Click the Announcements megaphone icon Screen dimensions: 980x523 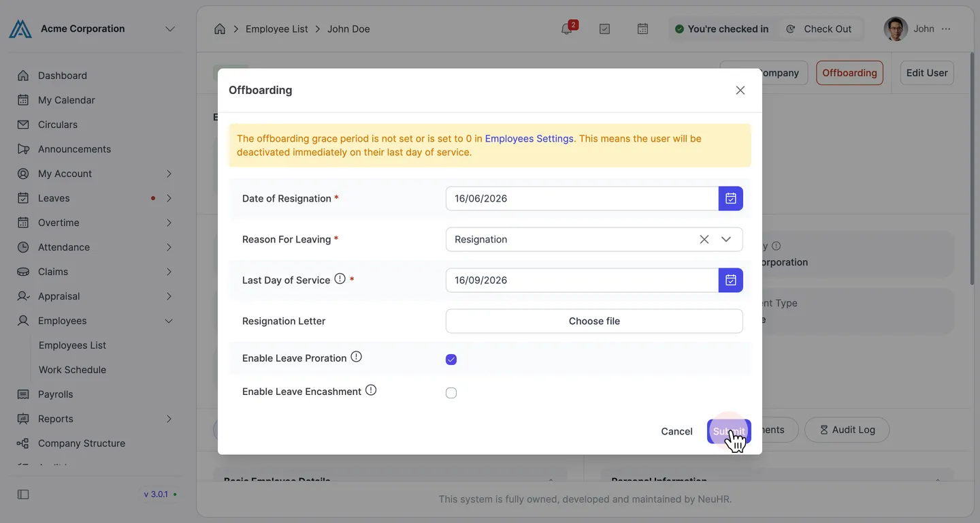click(23, 149)
